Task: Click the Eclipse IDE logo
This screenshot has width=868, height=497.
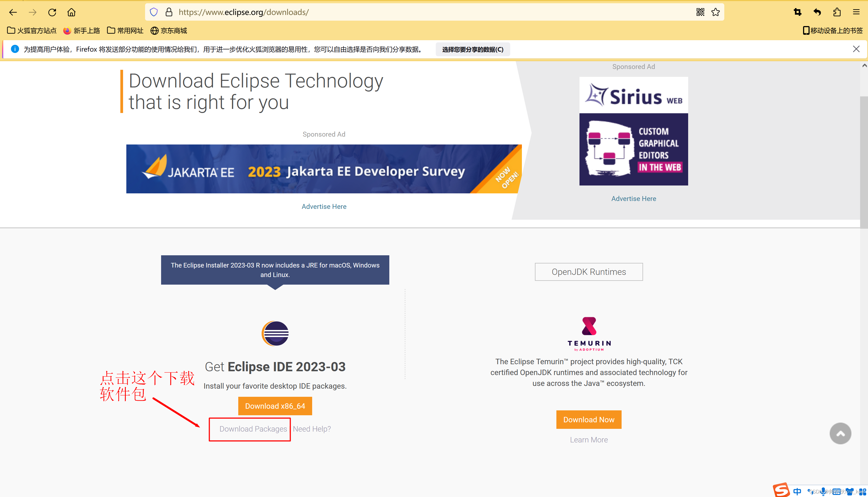Action: coord(275,334)
